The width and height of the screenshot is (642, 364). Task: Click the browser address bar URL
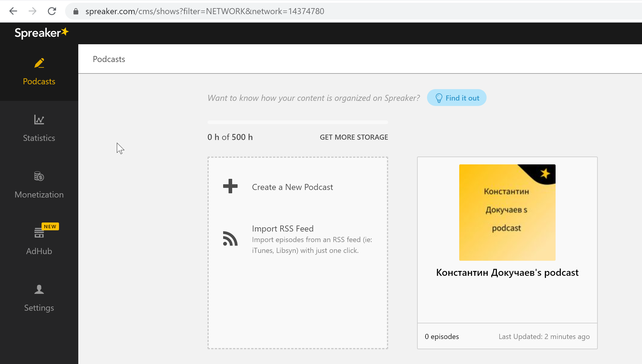point(205,11)
